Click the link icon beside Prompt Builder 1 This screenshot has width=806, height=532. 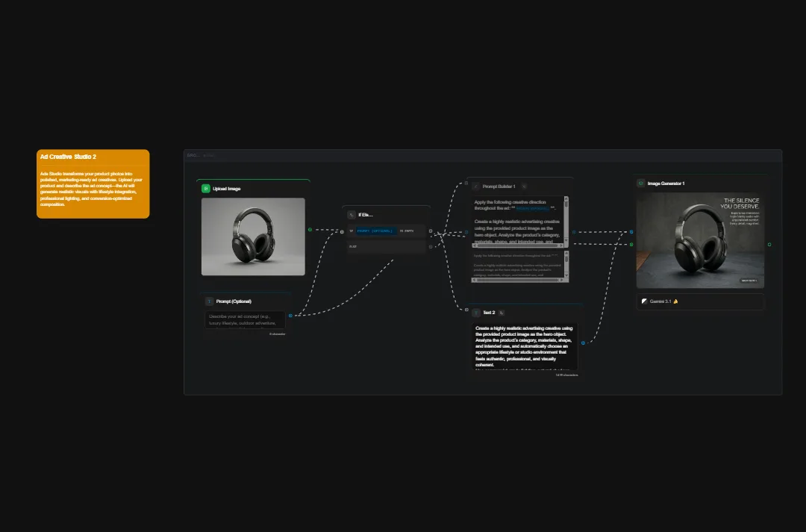(524, 187)
